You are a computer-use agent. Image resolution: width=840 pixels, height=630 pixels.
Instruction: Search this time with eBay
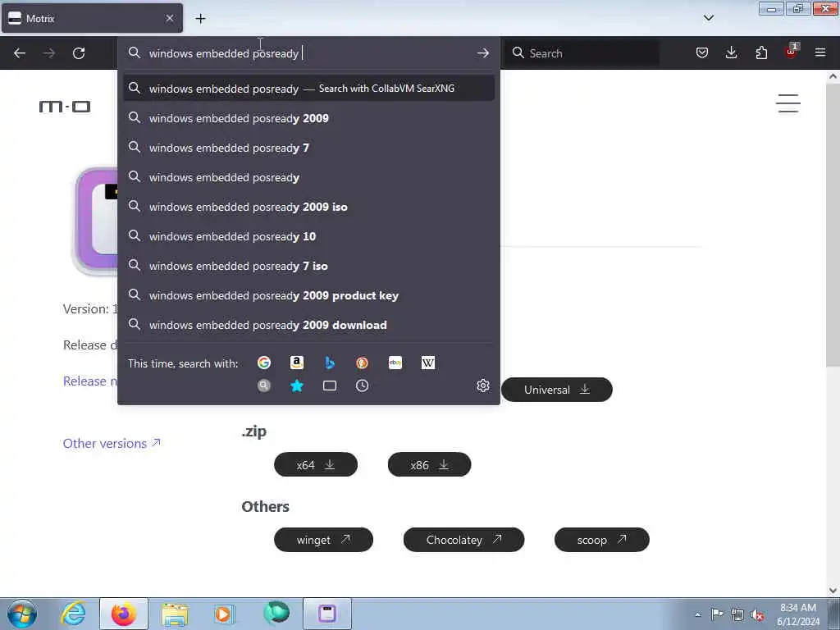tap(395, 363)
